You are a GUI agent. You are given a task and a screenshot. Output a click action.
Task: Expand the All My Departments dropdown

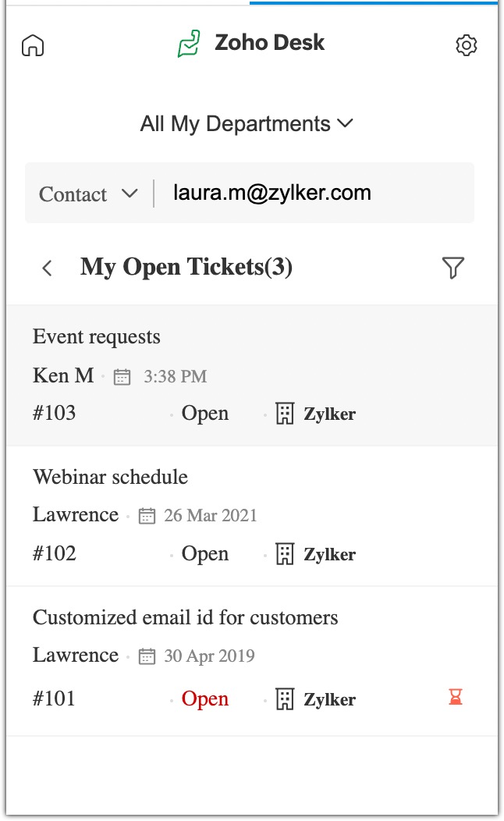click(247, 124)
